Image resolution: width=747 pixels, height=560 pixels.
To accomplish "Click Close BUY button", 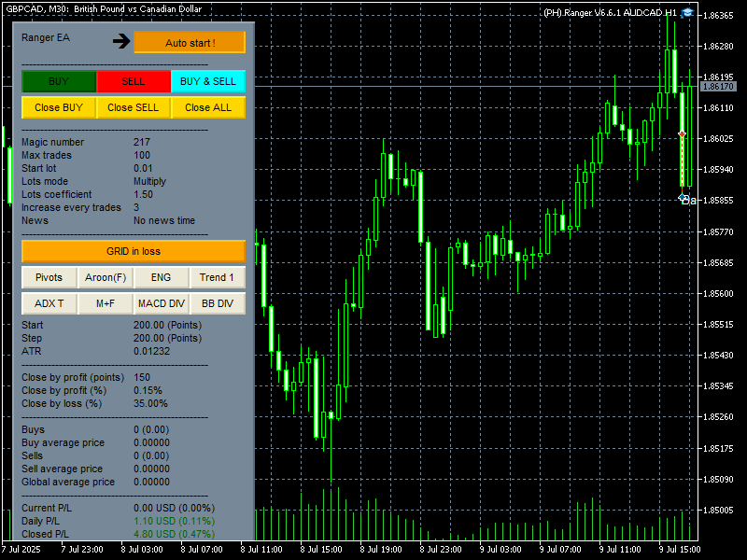I will (x=59, y=107).
